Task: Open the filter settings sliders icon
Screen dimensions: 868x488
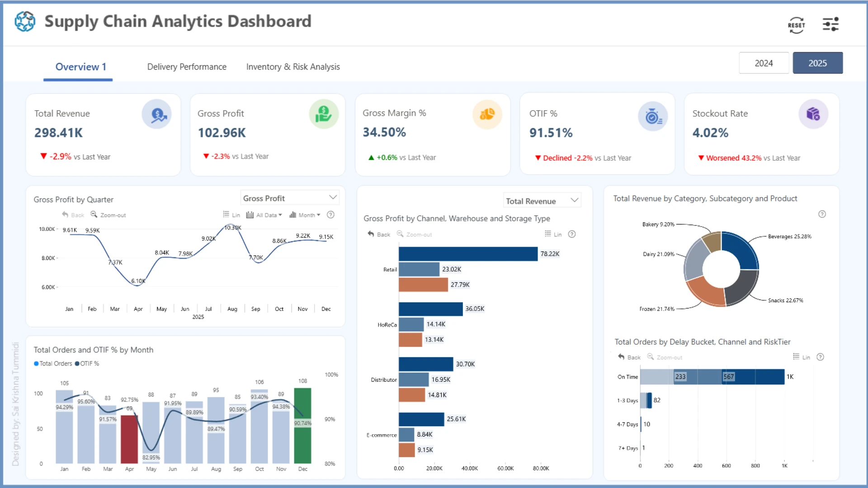Action: 830,24
